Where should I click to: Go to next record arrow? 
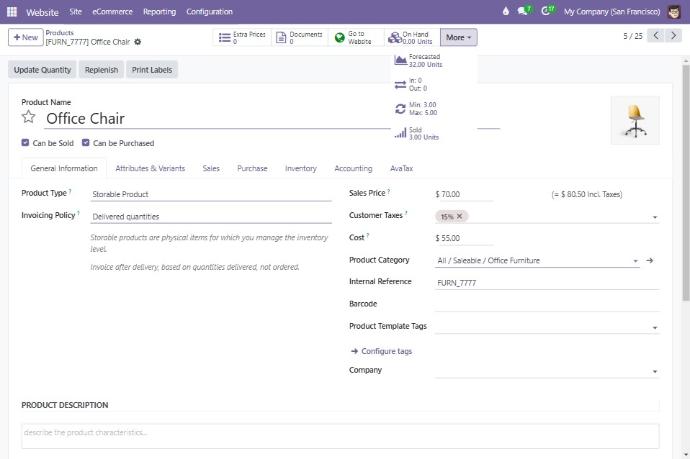pyautogui.click(x=673, y=36)
